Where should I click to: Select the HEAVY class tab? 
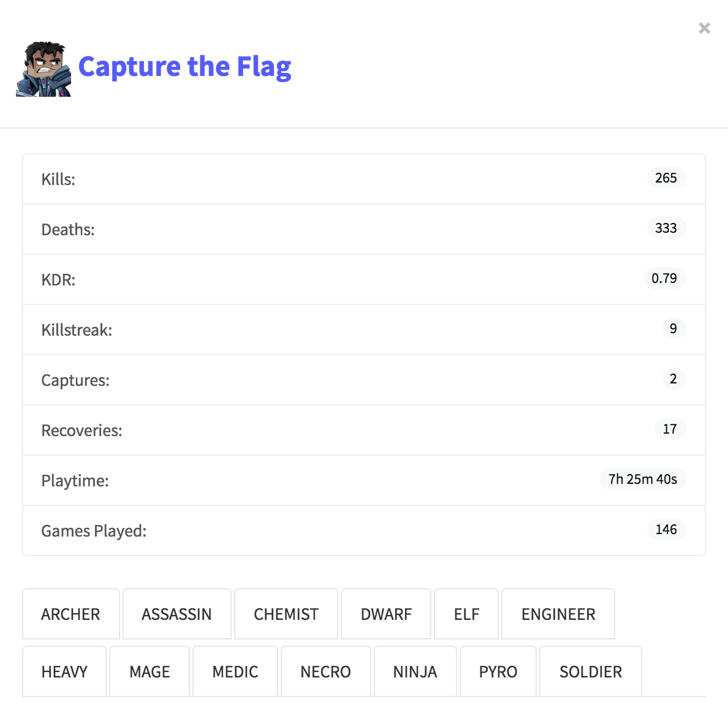[64, 672]
